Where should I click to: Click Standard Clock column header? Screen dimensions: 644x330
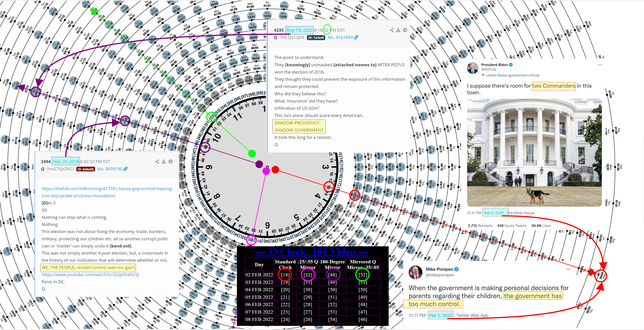coord(285,265)
